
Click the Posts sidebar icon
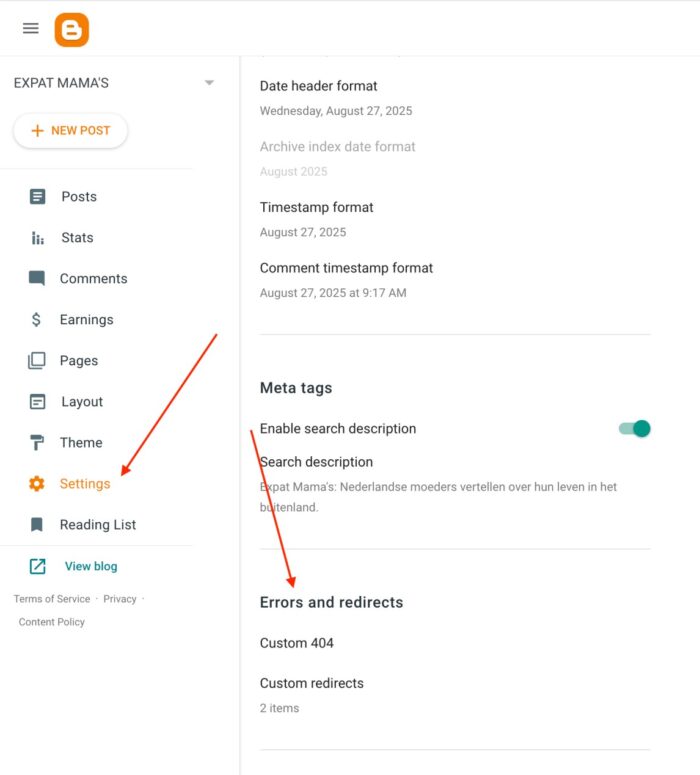point(37,197)
